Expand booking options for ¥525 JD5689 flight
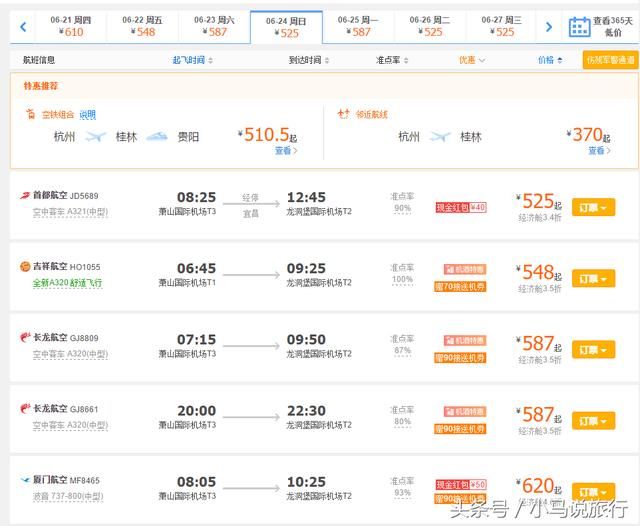Image resolution: width=640 pixels, height=526 pixels. [x=593, y=207]
